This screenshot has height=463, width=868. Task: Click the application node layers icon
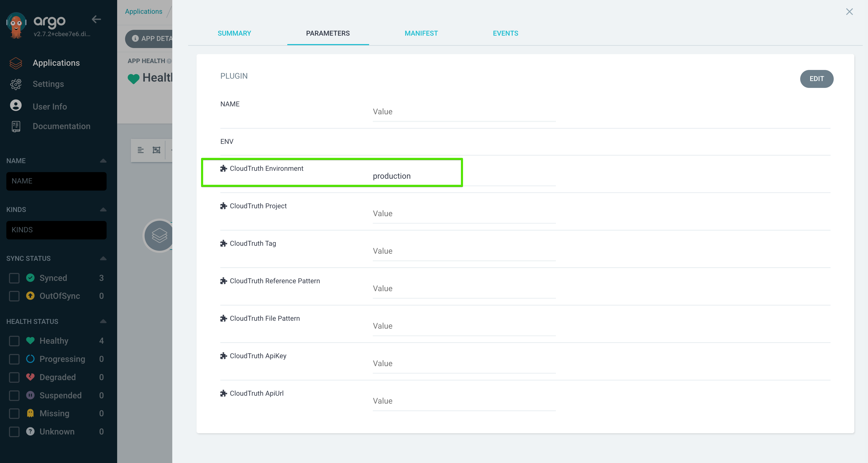click(159, 235)
